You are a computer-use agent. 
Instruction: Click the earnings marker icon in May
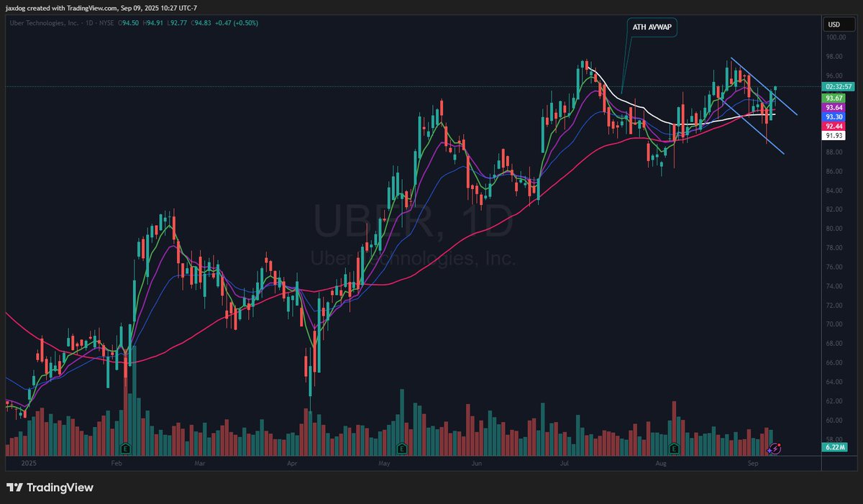pyautogui.click(x=401, y=449)
